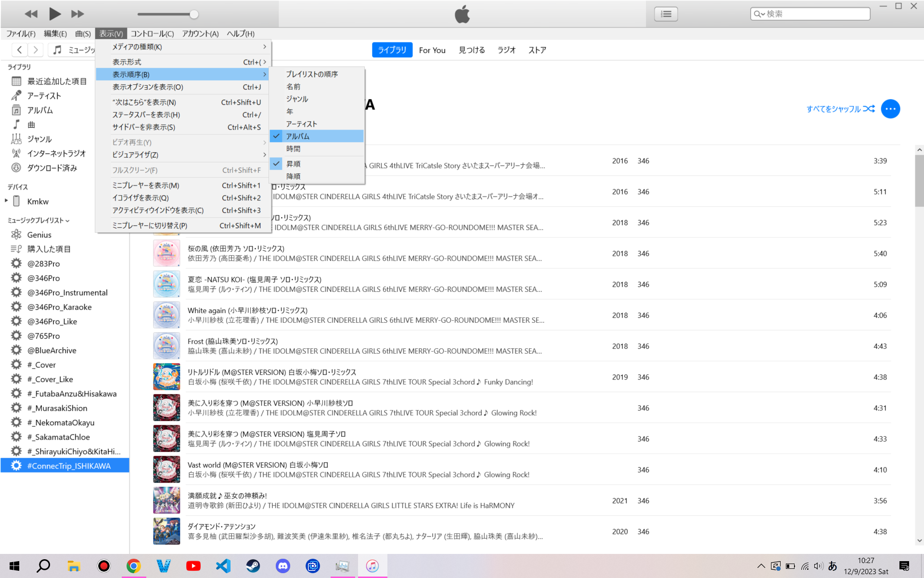Screen dimensions: 924x578
Task: Choose the 名前 sort order option
Action: click(293, 87)
